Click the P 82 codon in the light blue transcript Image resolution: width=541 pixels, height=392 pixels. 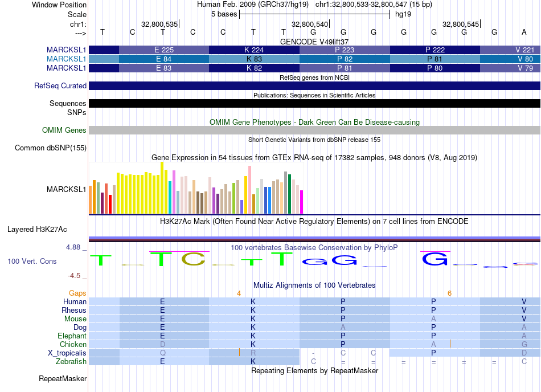(345, 59)
